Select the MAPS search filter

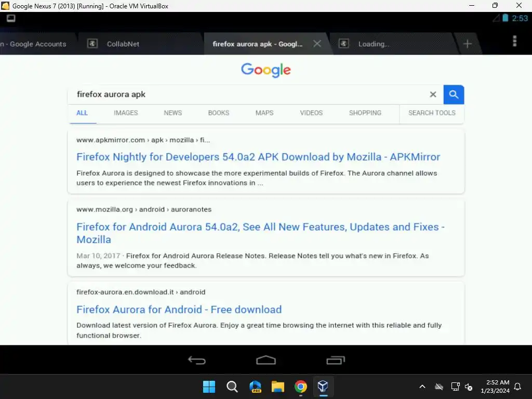click(x=264, y=113)
